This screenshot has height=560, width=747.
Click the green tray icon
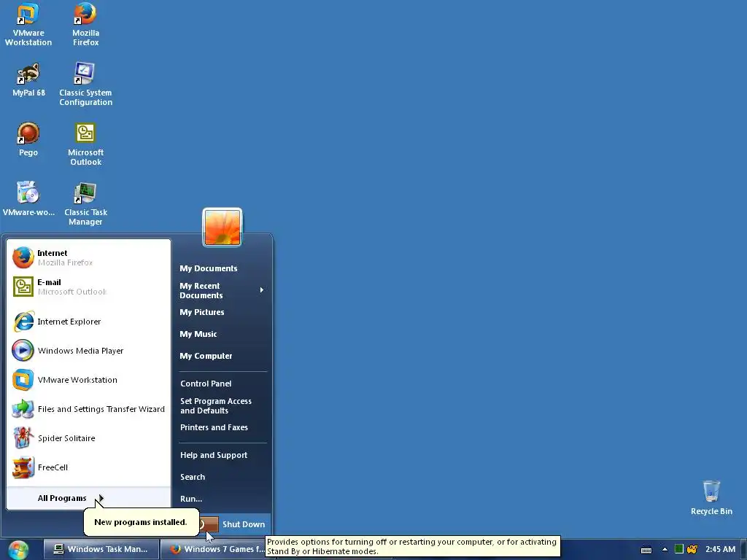pyautogui.click(x=679, y=549)
